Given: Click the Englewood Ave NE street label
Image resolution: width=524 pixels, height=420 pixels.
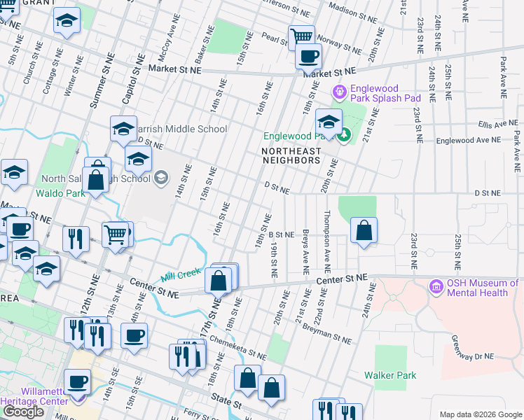Looking at the screenshot, I should point(469,140).
